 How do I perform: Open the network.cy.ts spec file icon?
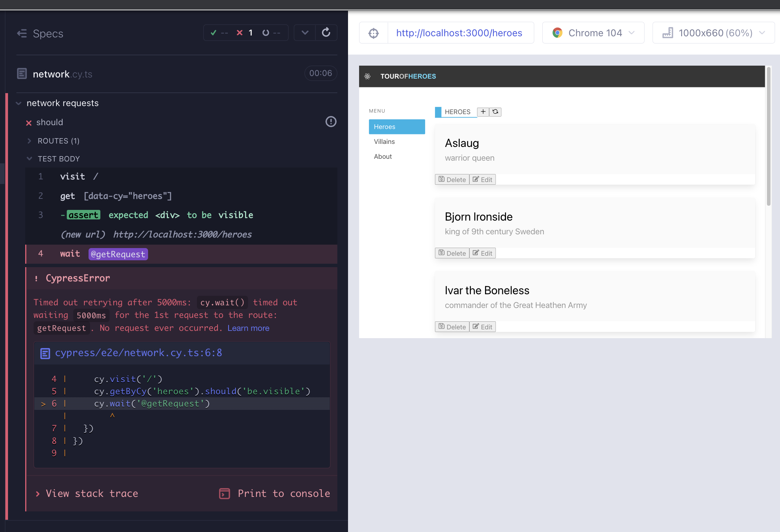(x=22, y=74)
